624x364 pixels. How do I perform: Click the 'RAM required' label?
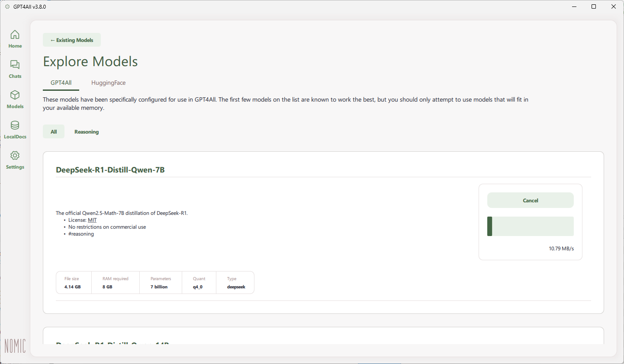[x=116, y=279]
